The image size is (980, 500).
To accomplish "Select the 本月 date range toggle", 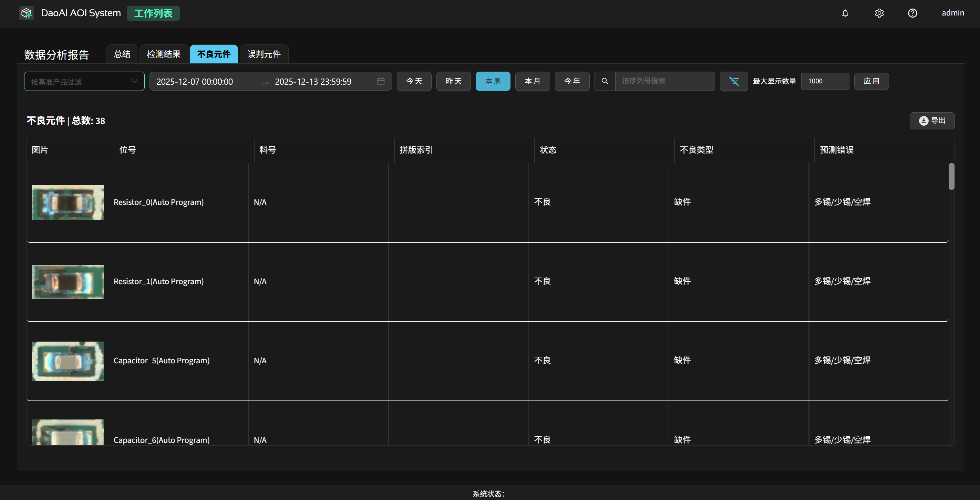I will pos(532,81).
